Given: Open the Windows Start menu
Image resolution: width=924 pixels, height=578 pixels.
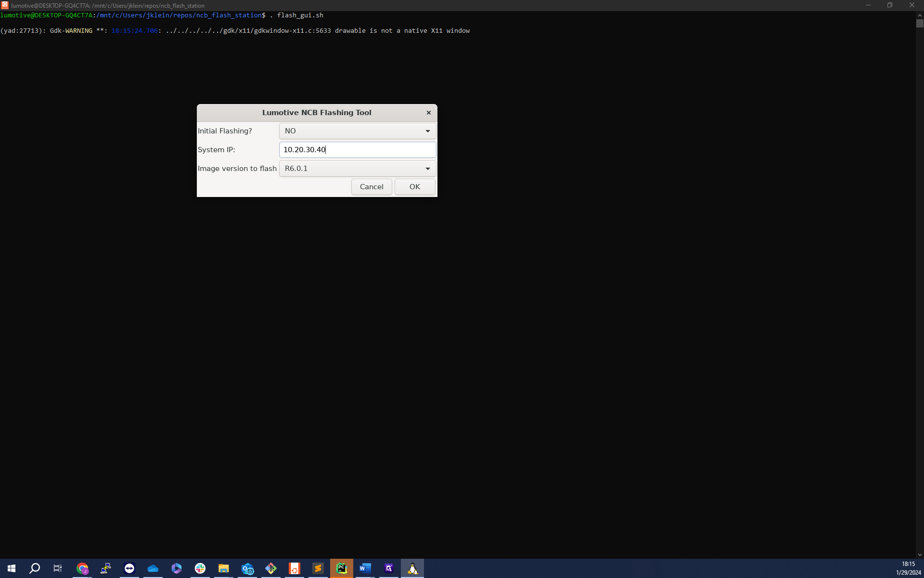Looking at the screenshot, I should click(x=12, y=568).
